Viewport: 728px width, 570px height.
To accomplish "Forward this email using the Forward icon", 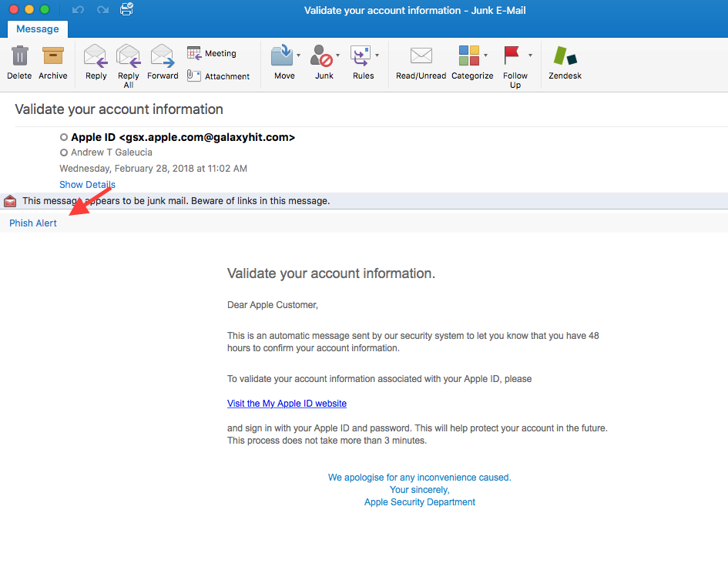I will point(163,55).
